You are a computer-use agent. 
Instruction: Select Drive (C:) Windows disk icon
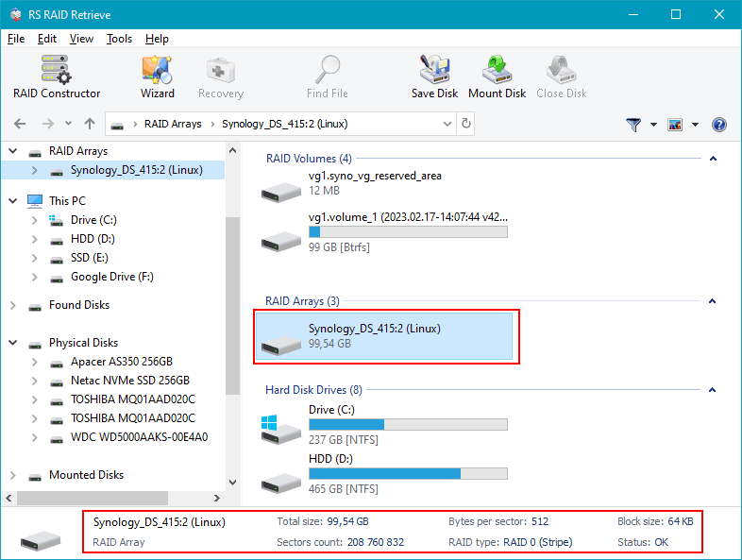coord(281,430)
